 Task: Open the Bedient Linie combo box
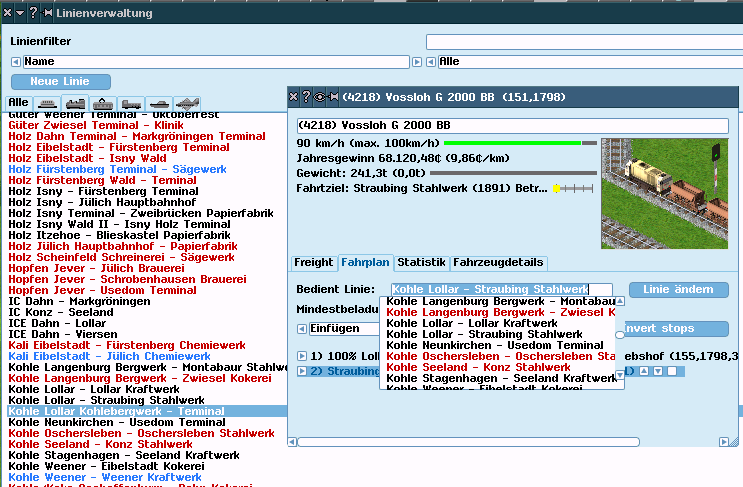click(501, 289)
